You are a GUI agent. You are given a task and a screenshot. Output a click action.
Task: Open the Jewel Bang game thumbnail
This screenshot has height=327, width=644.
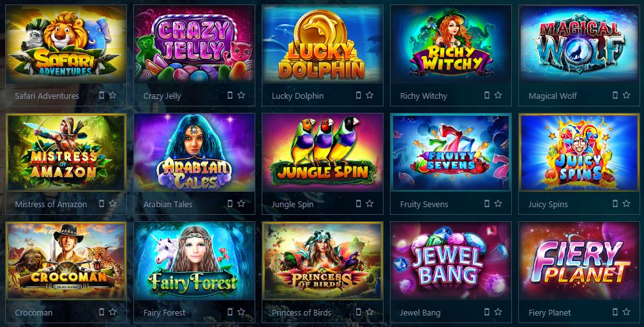(x=451, y=261)
